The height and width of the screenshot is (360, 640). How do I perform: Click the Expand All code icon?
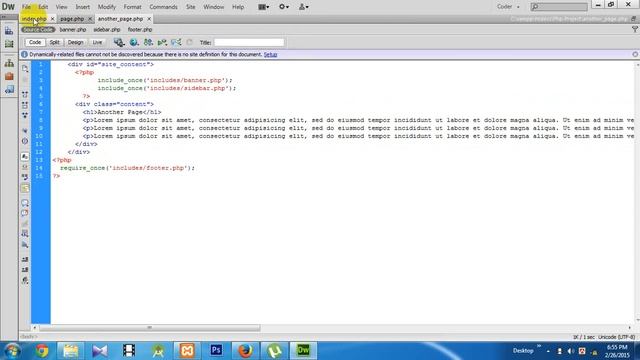[x=25, y=116]
